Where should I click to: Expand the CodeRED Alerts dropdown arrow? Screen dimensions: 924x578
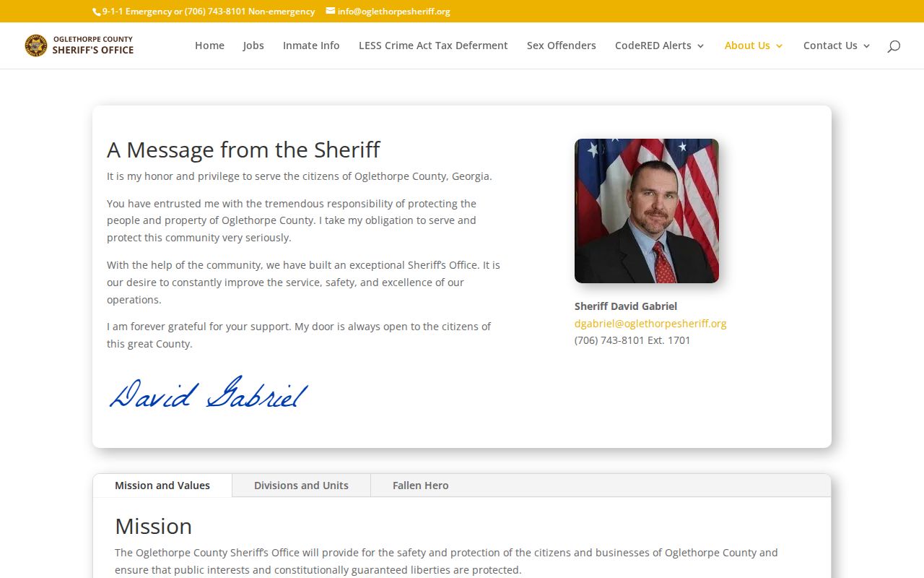pos(700,46)
